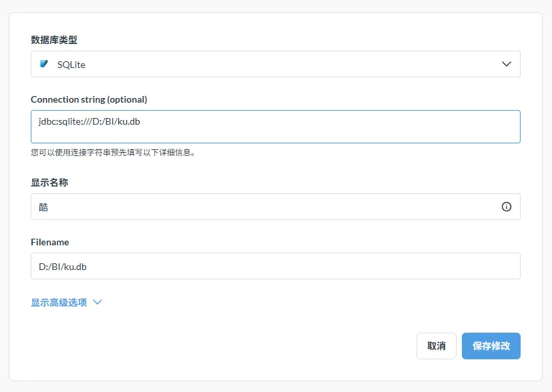This screenshot has height=392, width=552.
Task: Click the SQLite logo icon
Action: [x=44, y=64]
